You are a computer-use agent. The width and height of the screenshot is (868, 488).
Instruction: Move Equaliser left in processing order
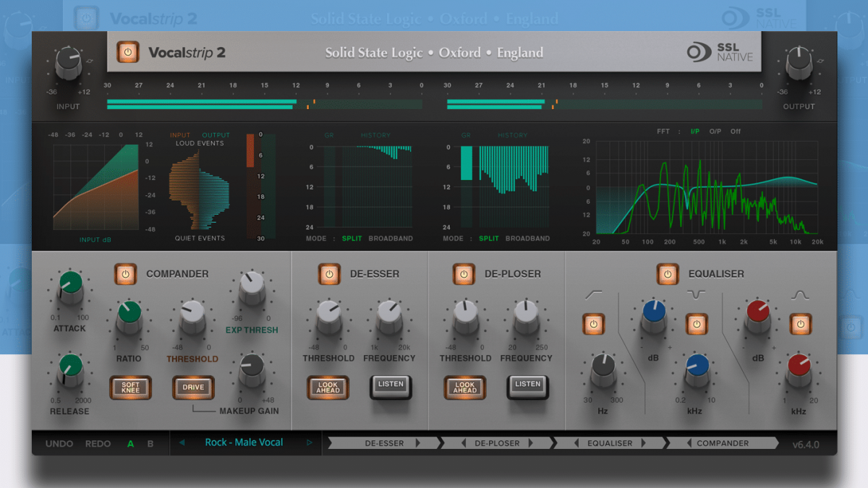pos(576,443)
